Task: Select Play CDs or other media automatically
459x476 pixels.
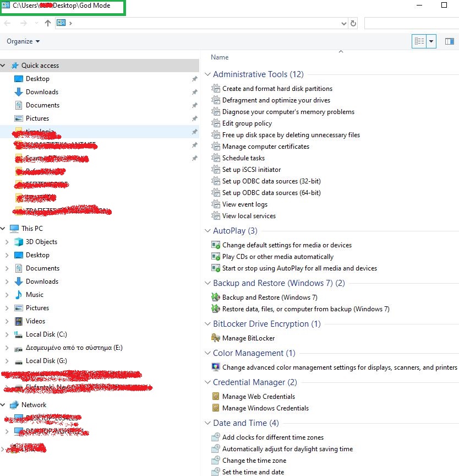Action: 278,257
